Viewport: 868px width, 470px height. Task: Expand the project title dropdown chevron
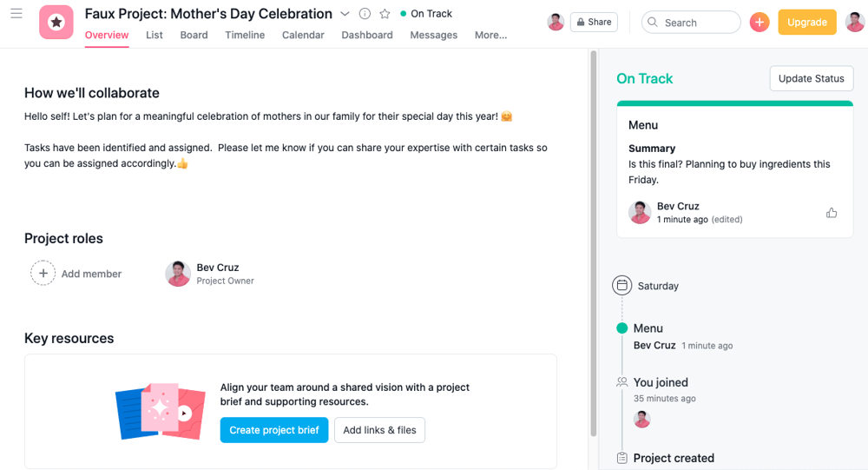pyautogui.click(x=345, y=14)
